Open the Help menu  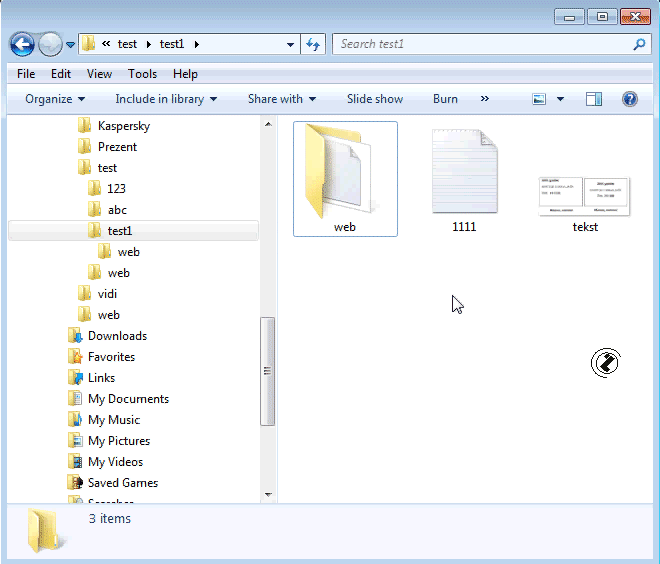185,74
